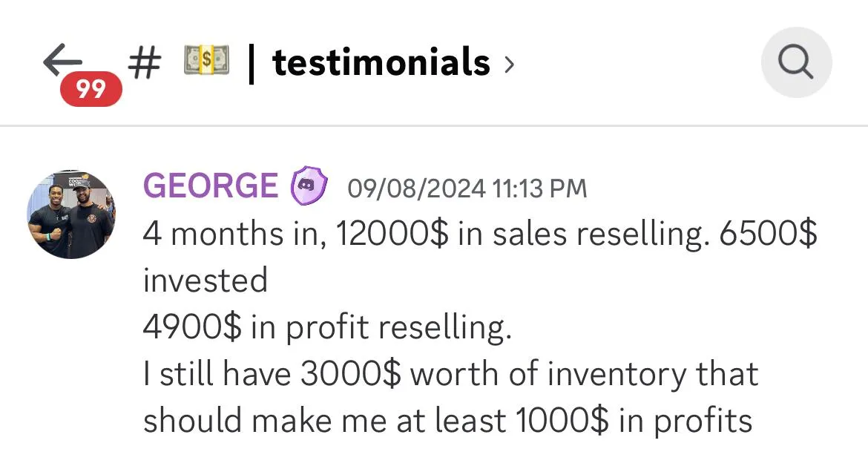
Task: Click the word "invested" in the message
Action: coord(206,280)
